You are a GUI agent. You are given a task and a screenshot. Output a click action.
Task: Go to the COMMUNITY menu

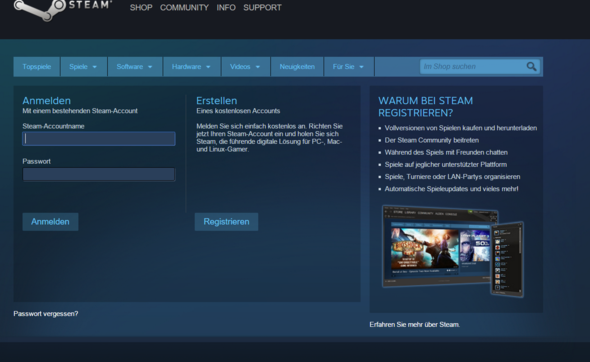pos(184,8)
